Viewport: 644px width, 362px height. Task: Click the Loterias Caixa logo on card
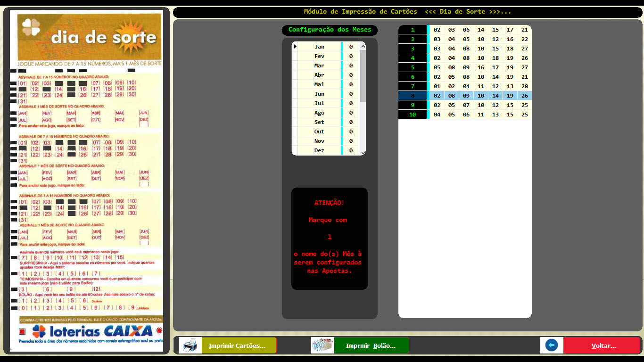pyautogui.click(x=92, y=331)
